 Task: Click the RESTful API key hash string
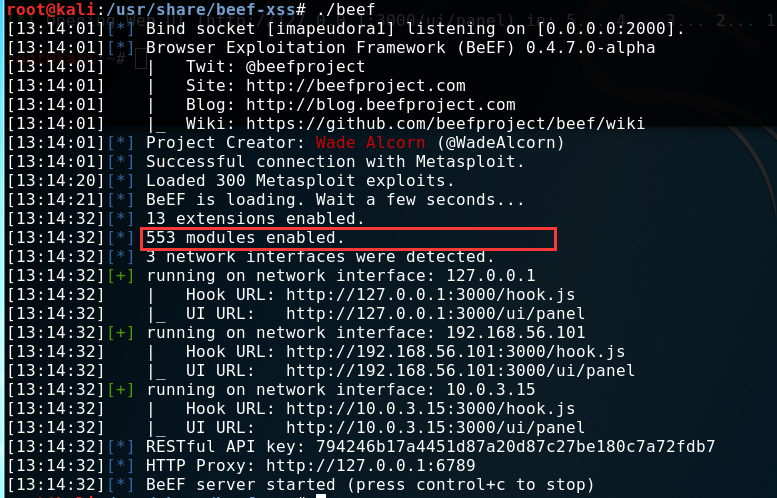515,446
